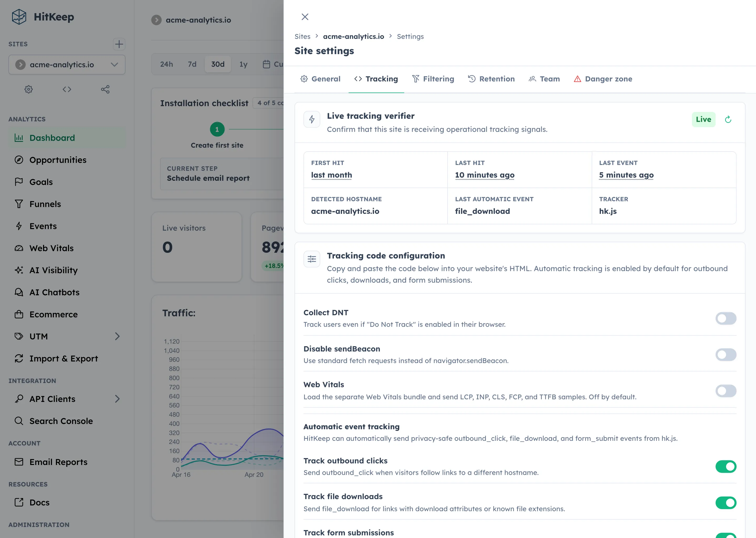Click the Dashboard chart icon

click(19, 138)
